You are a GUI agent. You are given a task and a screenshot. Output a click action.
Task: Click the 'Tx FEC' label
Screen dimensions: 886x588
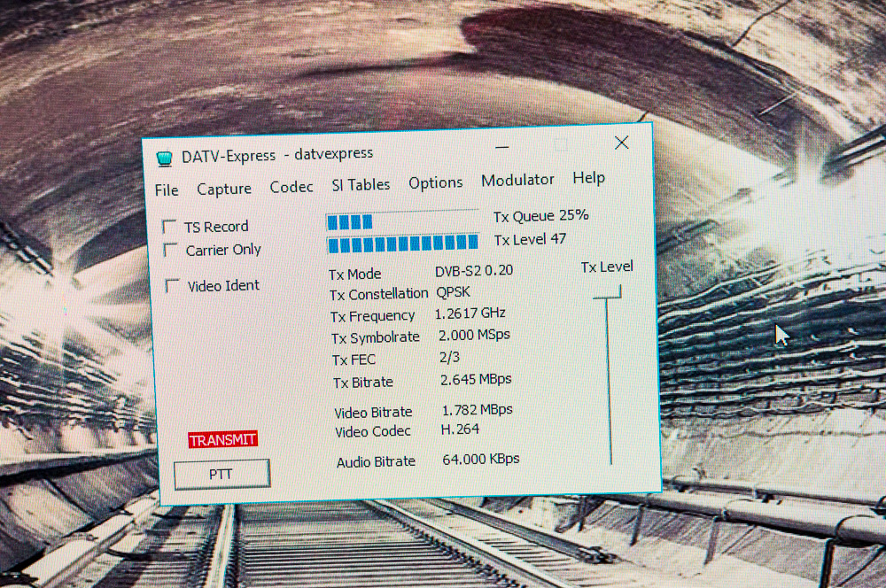(x=354, y=360)
